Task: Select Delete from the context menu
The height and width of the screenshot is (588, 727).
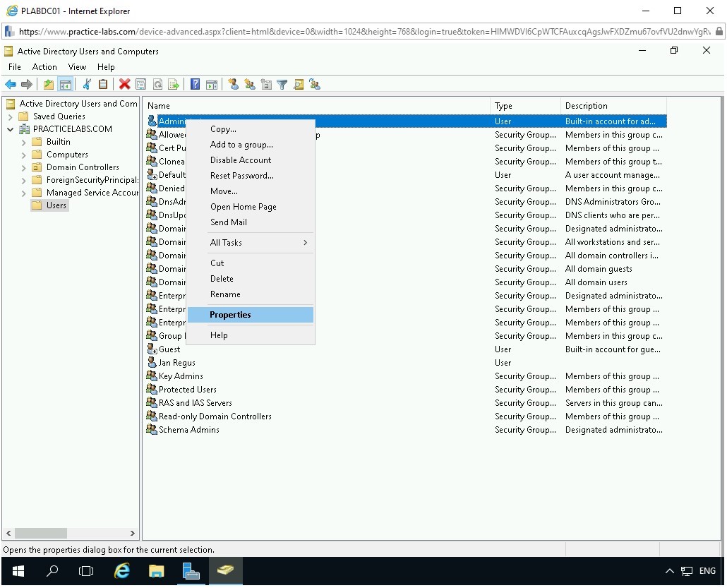Action: pos(251,279)
